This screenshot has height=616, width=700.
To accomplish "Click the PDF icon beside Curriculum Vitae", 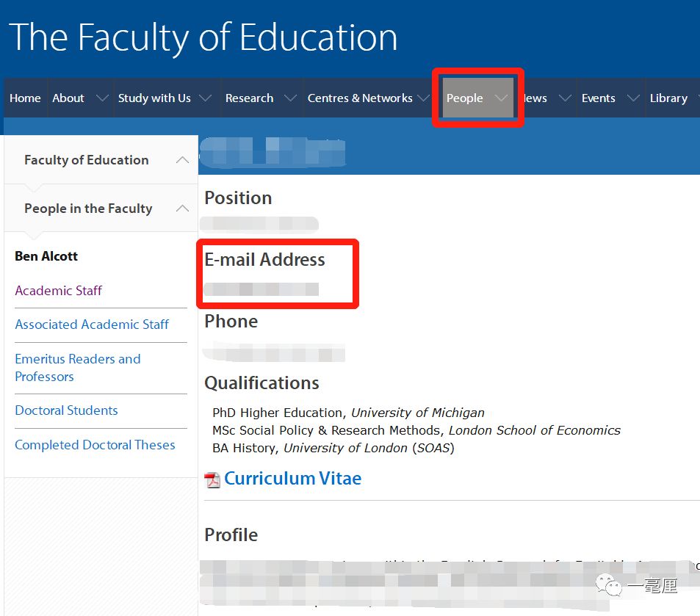I will click(x=212, y=480).
